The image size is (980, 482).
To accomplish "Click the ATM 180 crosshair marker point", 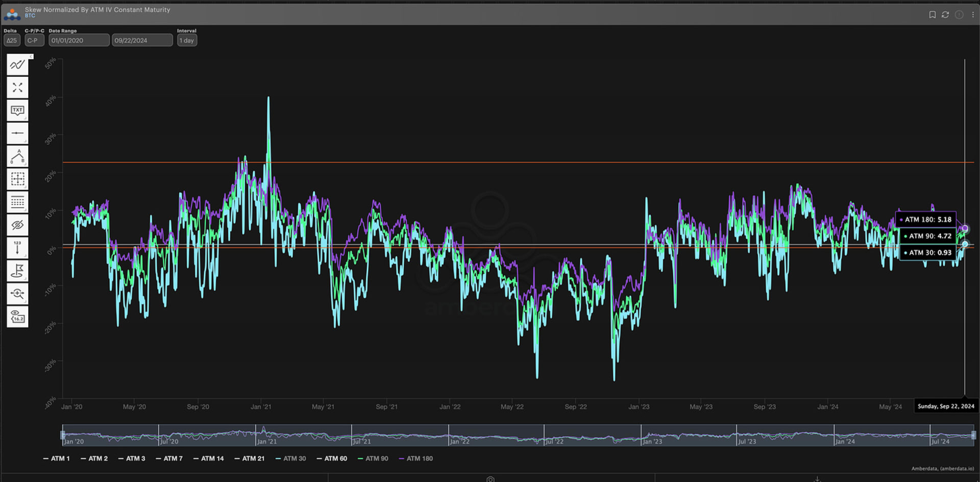I will 965,229.
